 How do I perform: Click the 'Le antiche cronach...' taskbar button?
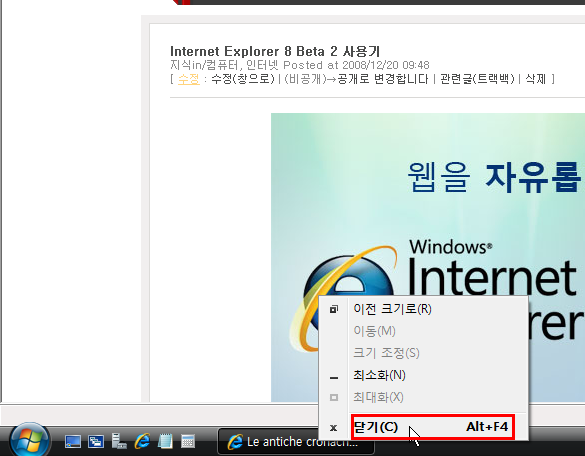pyautogui.click(x=296, y=442)
